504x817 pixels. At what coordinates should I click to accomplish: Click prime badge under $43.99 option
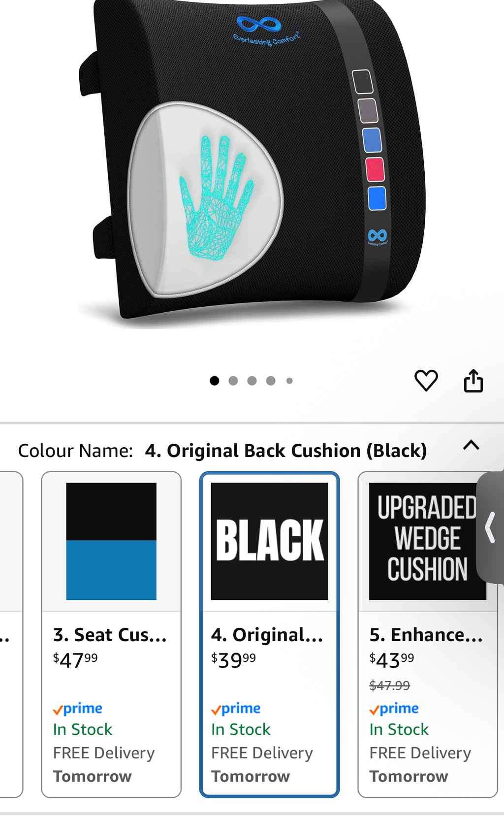(394, 709)
